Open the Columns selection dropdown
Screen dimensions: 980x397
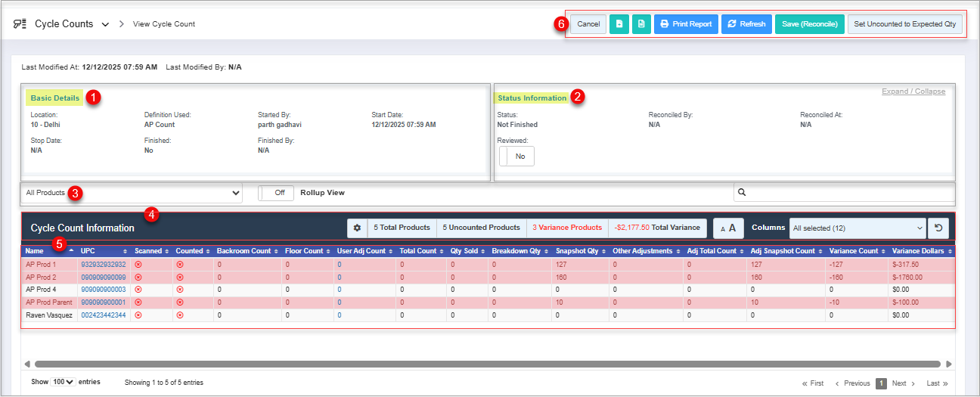click(x=857, y=228)
